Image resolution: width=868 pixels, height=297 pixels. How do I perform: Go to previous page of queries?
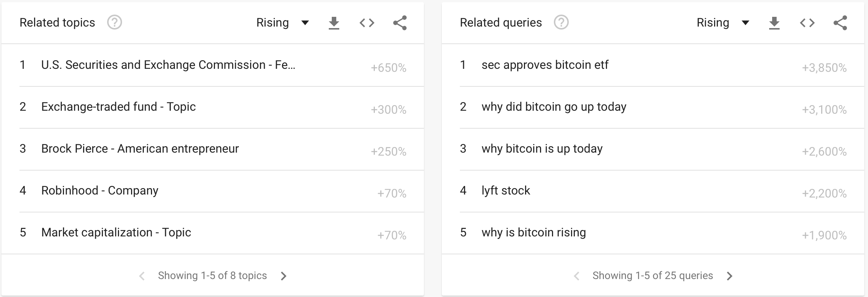click(577, 276)
